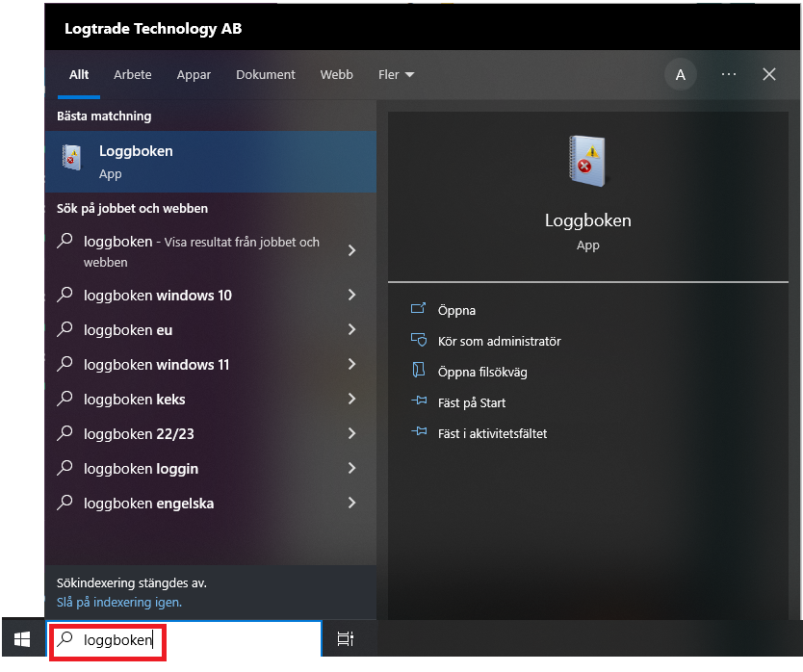Switch to the Webb tab
The width and height of the screenshot is (803, 672).
(x=336, y=75)
